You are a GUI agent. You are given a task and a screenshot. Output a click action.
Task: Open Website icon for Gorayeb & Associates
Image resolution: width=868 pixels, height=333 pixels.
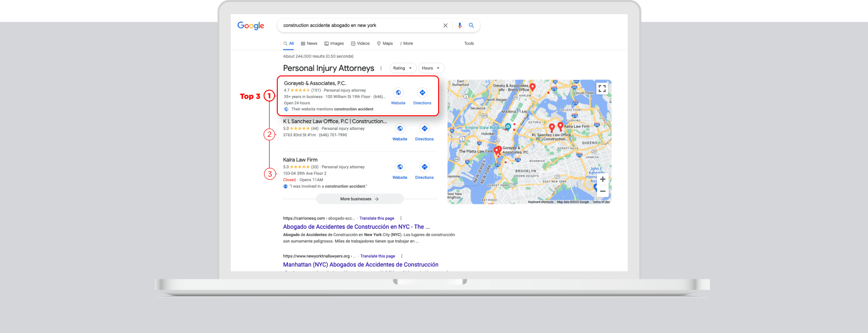pyautogui.click(x=398, y=93)
